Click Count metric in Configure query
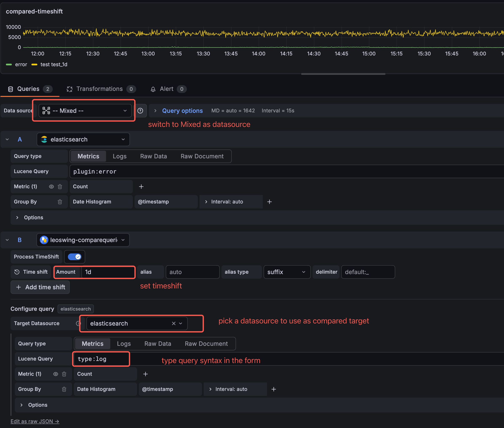The image size is (504, 428). coord(105,374)
